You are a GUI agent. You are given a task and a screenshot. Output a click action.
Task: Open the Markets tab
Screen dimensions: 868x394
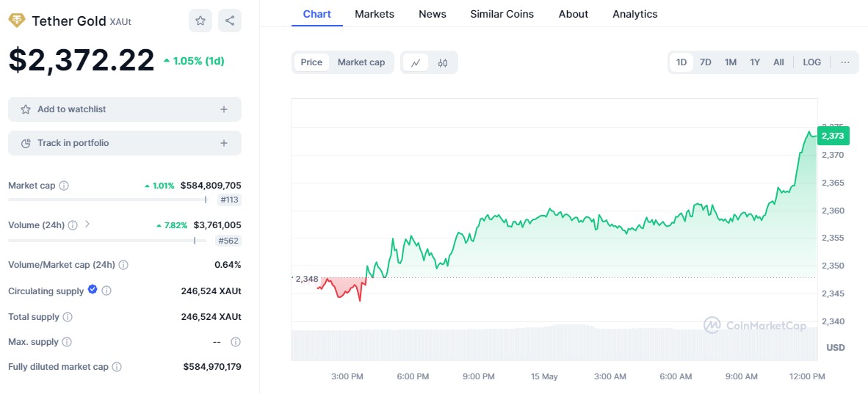(x=374, y=14)
